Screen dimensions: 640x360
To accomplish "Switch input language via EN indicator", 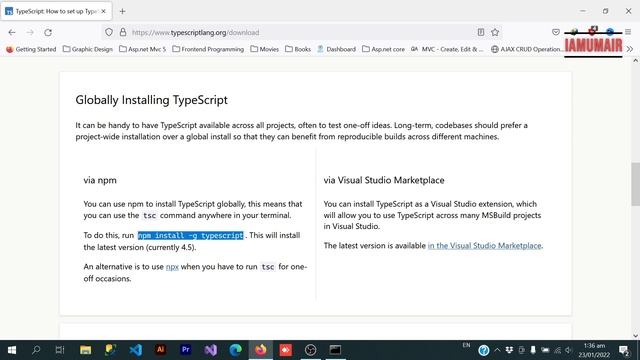I will click(467, 345).
